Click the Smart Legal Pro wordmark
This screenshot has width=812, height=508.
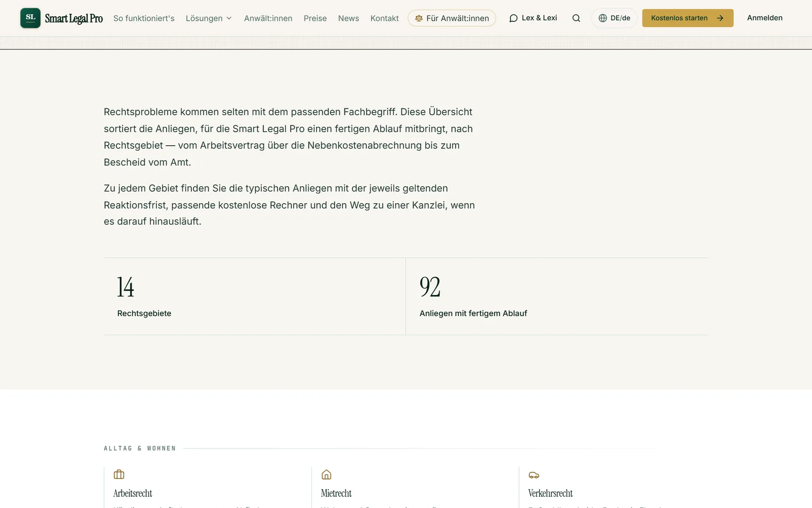coord(74,18)
